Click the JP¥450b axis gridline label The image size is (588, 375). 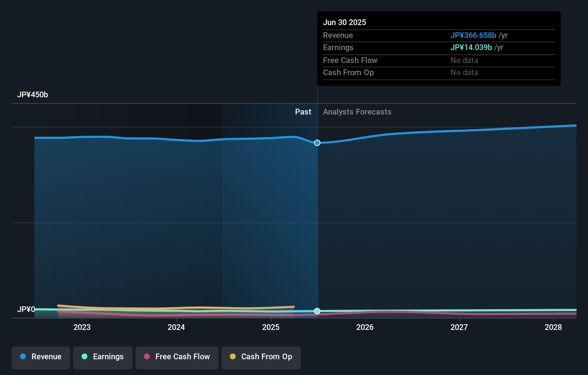[33, 95]
